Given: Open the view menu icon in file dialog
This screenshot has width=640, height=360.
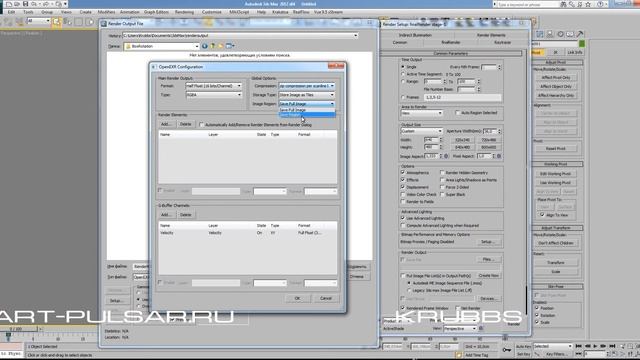Looking at the screenshot, I should (230, 46).
